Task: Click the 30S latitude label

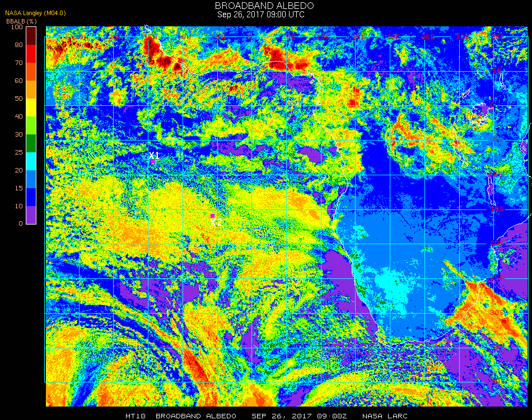Action: pos(497,312)
